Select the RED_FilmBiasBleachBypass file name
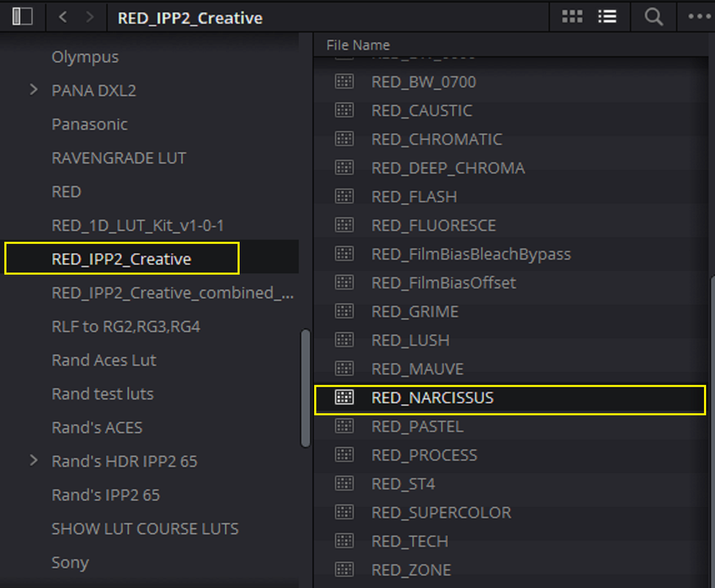The width and height of the screenshot is (715, 588). 471,254
